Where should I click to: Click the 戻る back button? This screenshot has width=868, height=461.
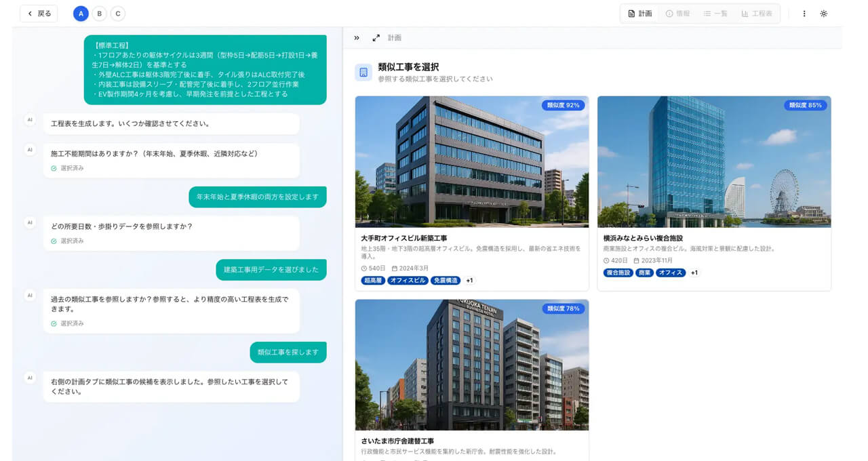coord(38,13)
